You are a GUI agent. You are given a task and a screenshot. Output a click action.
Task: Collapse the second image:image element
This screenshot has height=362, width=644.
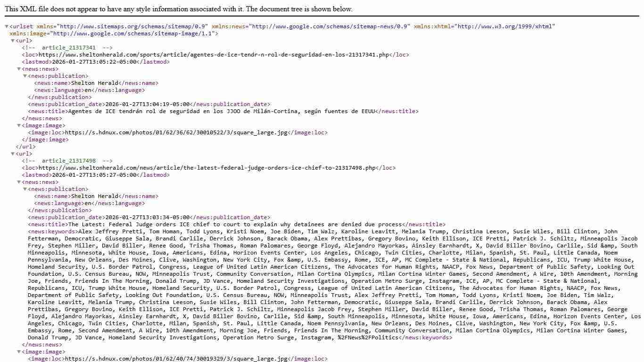pos(17,352)
